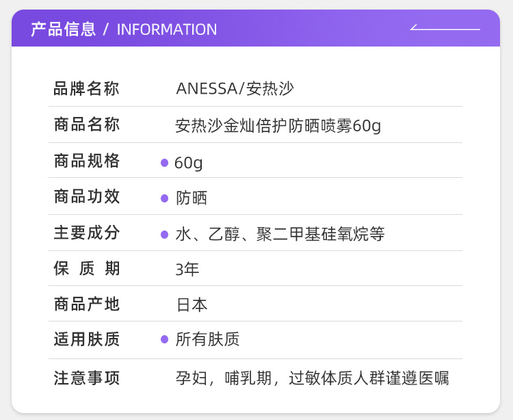Click 日本 in the 商品产地 row
The width and height of the screenshot is (513, 420).
click(192, 305)
